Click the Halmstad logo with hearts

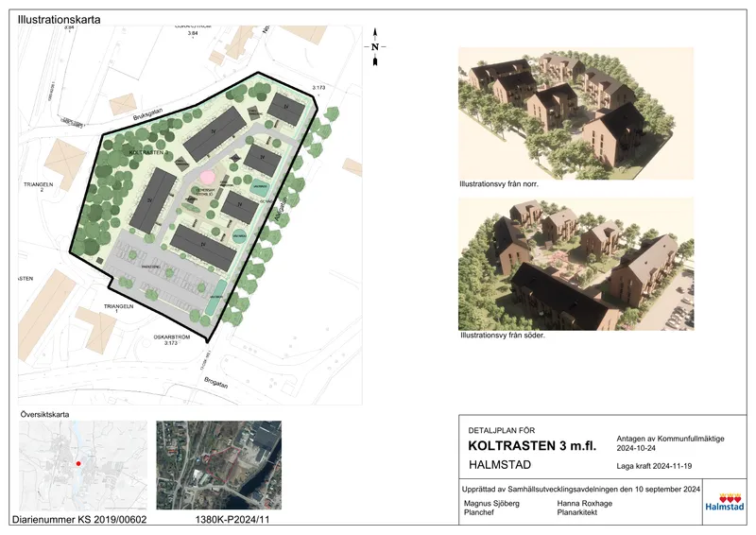(x=724, y=502)
